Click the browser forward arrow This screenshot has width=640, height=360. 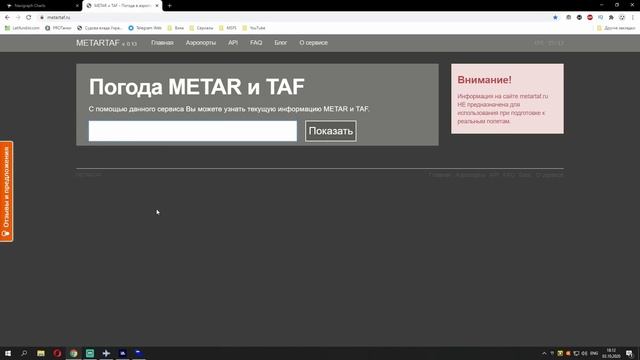[18, 18]
